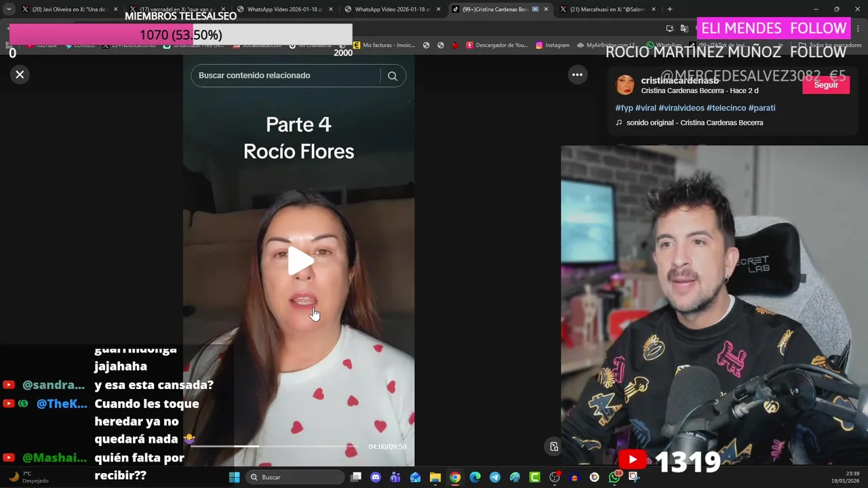
Task: Switch to the 'varcradel en X' tab
Action: tap(178, 9)
